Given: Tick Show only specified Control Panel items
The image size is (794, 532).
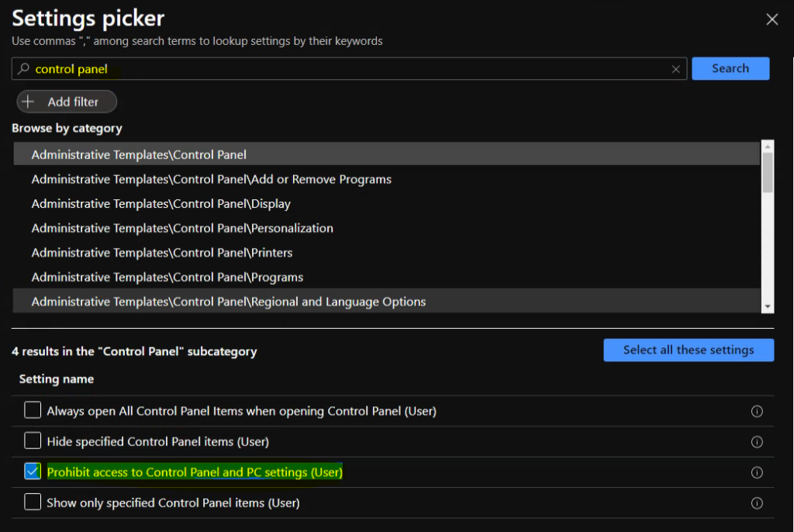Looking at the screenshot, I should pos(33,503).
